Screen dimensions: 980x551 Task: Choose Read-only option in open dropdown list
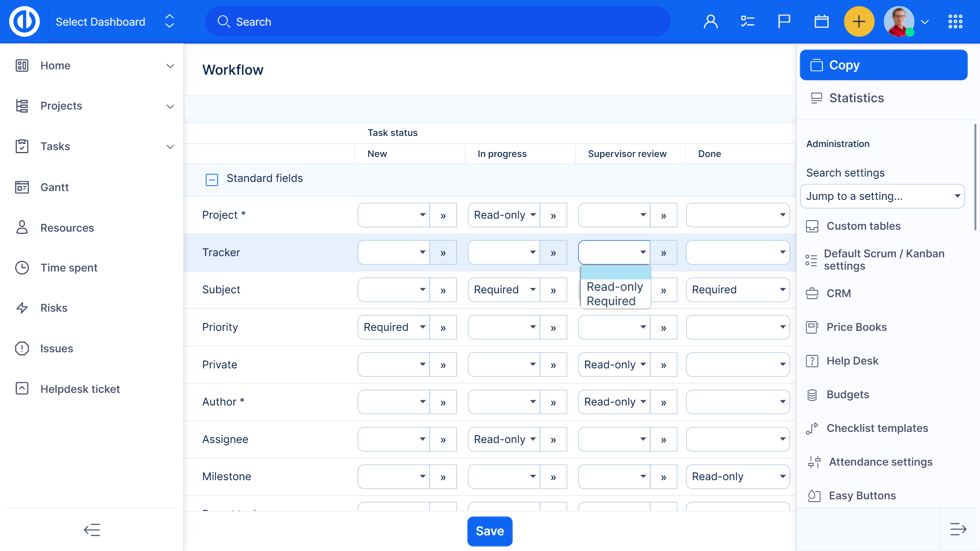(614, 287)
